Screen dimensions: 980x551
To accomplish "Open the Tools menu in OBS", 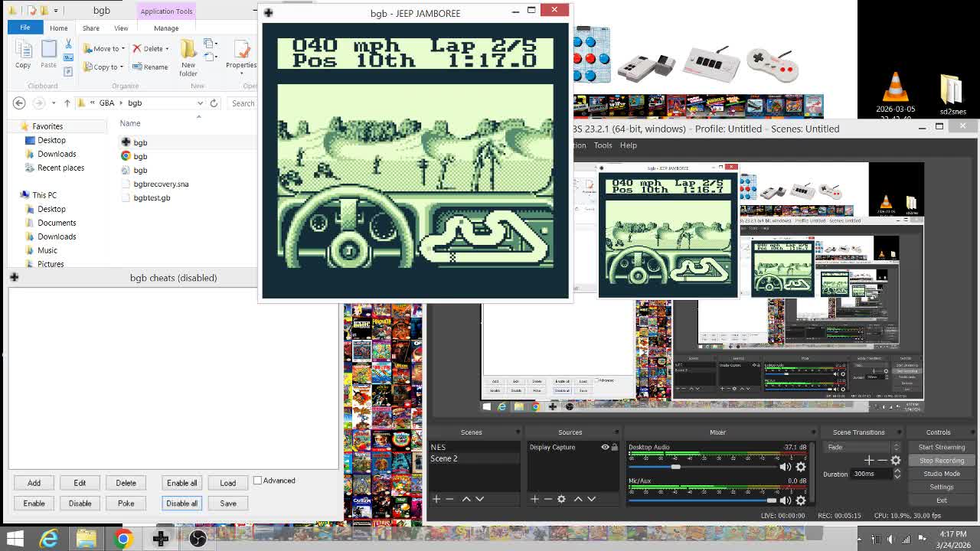I will [603, 145].
